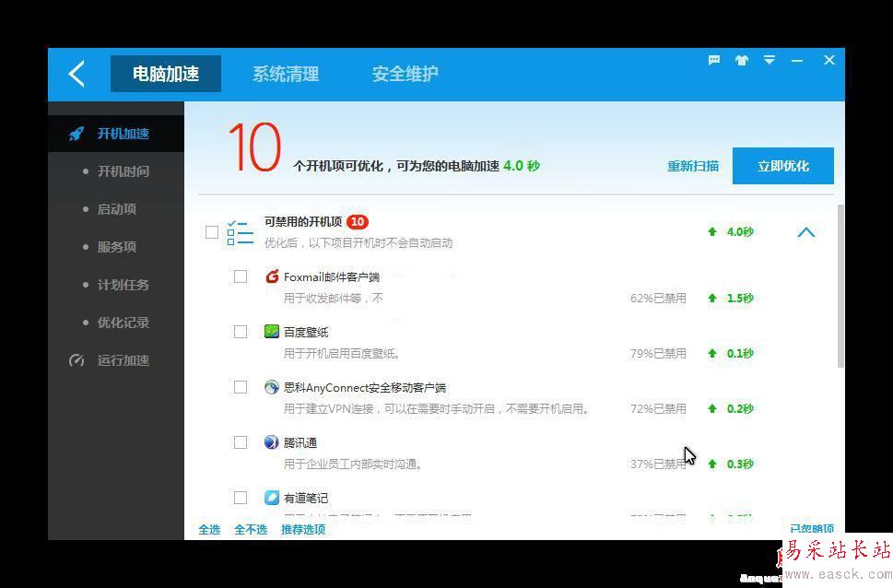Check the 有道笔记 checkbox
Viewport: 893px width, 588px height.
pos(241,498)
